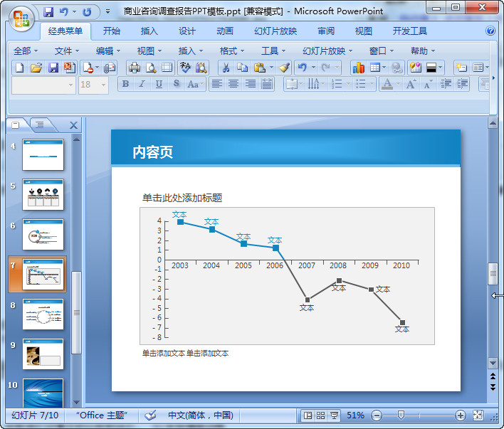Switch to 设计 ribbon tab
This screenshot has width=504, height=429.
pos(187,31)
